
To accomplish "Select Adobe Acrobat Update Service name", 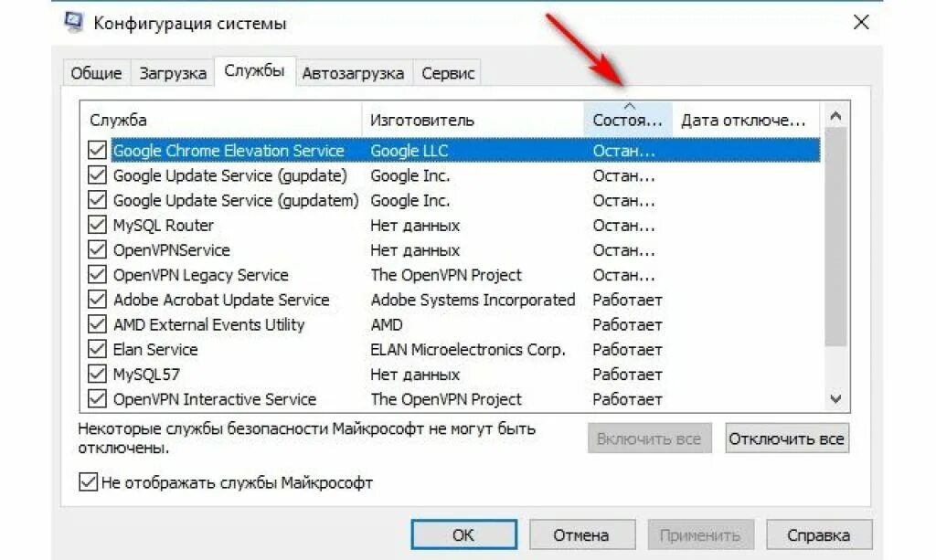I will click(x=221, y=300).
